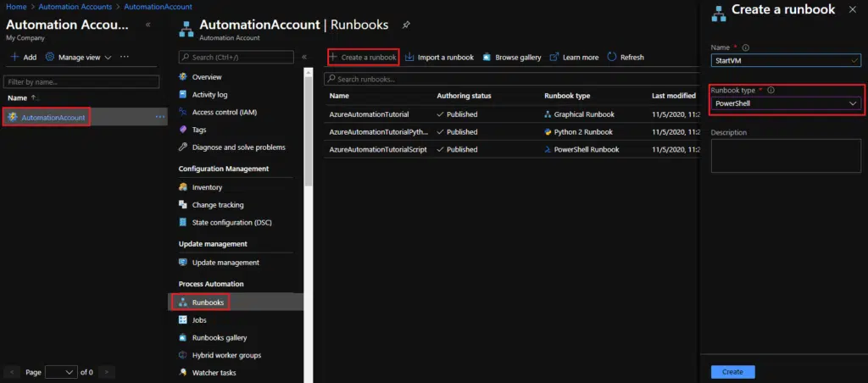Click the Search runbooks field
Image resolution: width=868 pixels, height=383 pixels.
[x=512, y=79]
